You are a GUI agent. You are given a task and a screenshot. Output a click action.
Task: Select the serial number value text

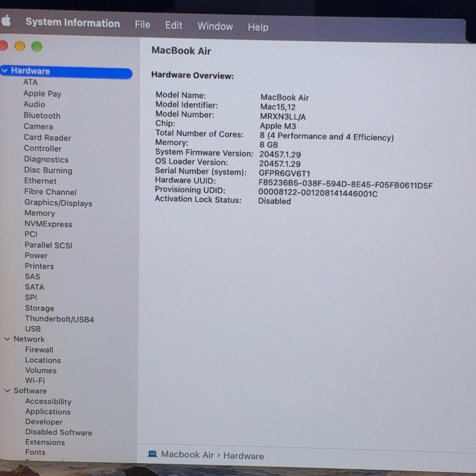284,173
